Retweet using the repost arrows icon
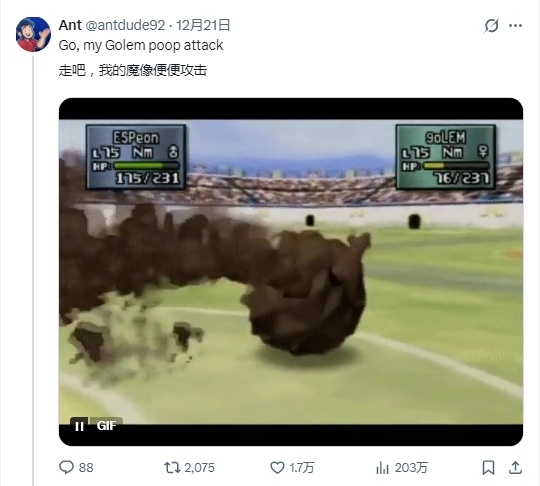This screenshot has height=486, width=540. tap(172, 467)
